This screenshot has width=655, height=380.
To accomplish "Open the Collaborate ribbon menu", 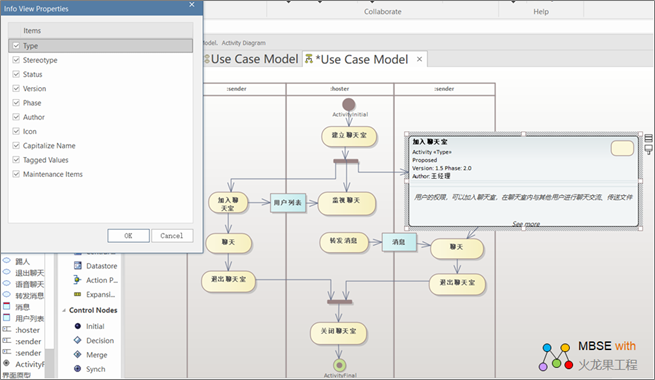I will point(382,12).
